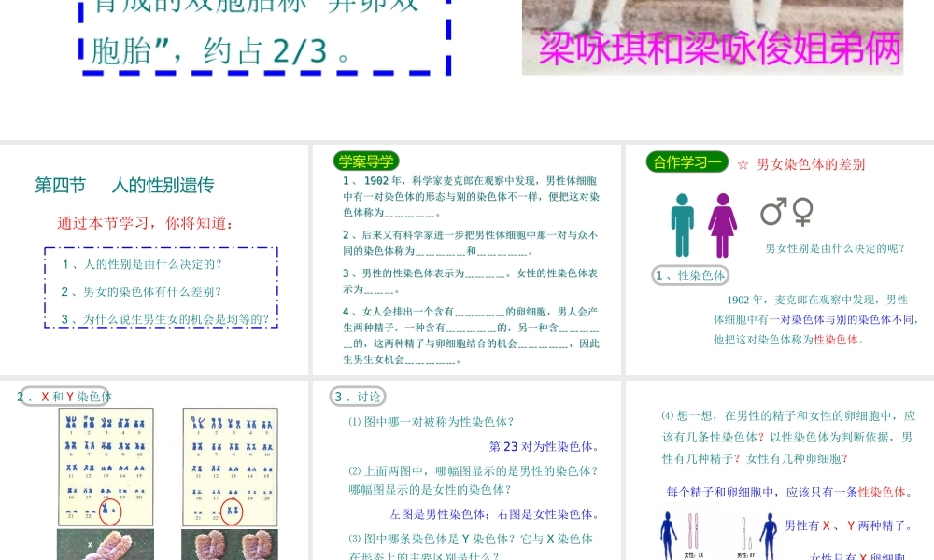
Task: Click the 1、性染色体 label pill
Action: click(x=690, y=275)
